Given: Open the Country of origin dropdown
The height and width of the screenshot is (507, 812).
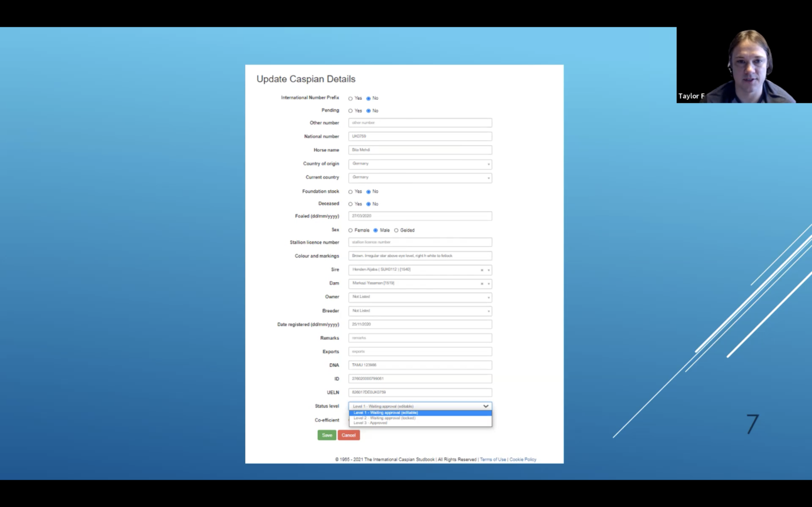Looking at the screenshot, I should (x=420, y=164).
